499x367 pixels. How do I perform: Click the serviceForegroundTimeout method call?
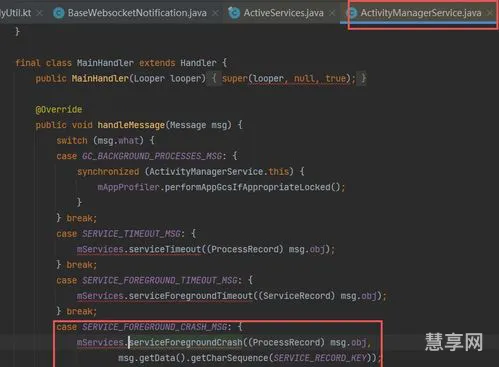(x=191, y=296)
